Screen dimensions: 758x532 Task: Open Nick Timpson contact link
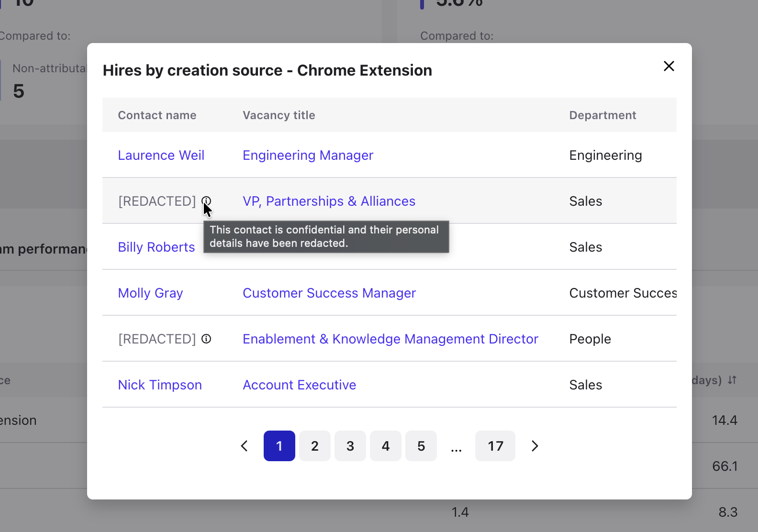[160, 385]
